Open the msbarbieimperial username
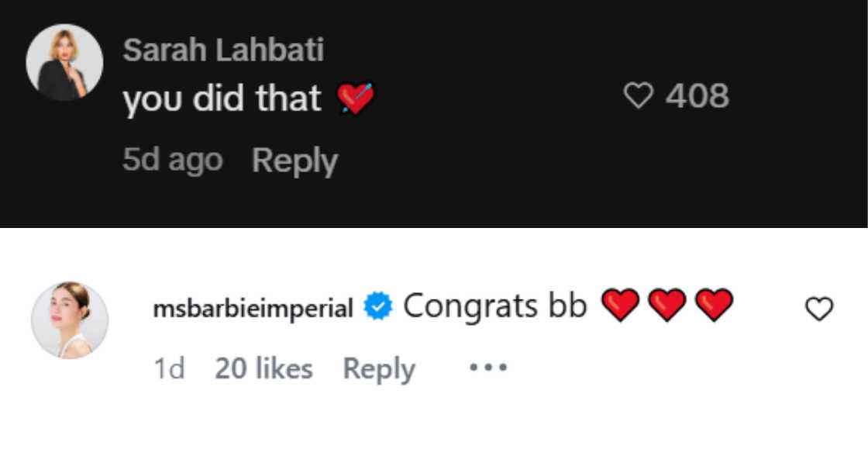868x456 pixels. 256,306
